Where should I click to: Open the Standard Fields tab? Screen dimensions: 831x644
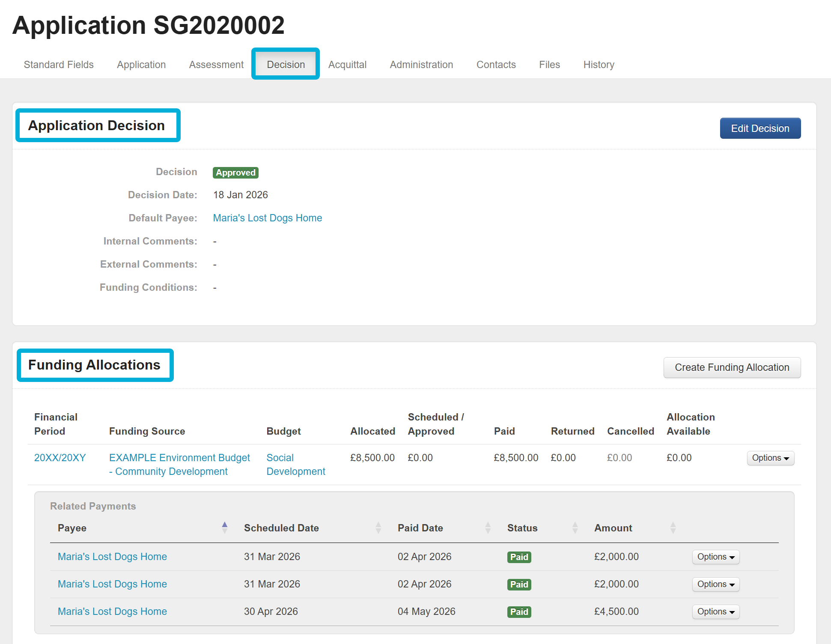[x=59, y=65]
